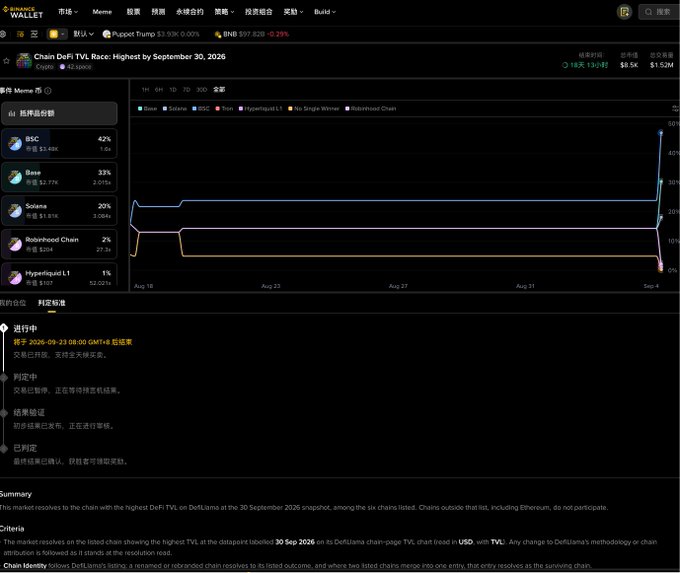The width and height of the screenshot is (680, 573).
Task: Click the Base token avatar icon
Action: pyautogui.click(x=15, y=177)
